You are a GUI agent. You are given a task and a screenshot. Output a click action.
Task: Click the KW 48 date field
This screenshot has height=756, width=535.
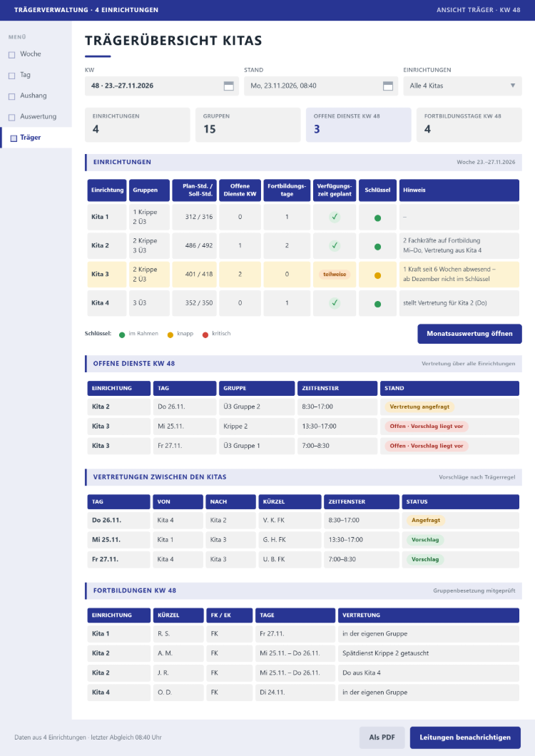(162, 86)
